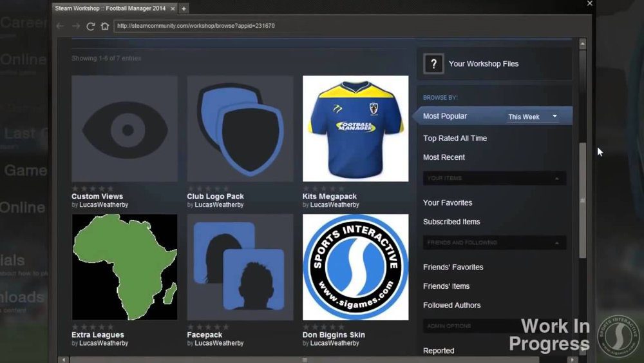Screen dimensions: 644x363
Task: Open the Reported admin option
Action: 439,351
